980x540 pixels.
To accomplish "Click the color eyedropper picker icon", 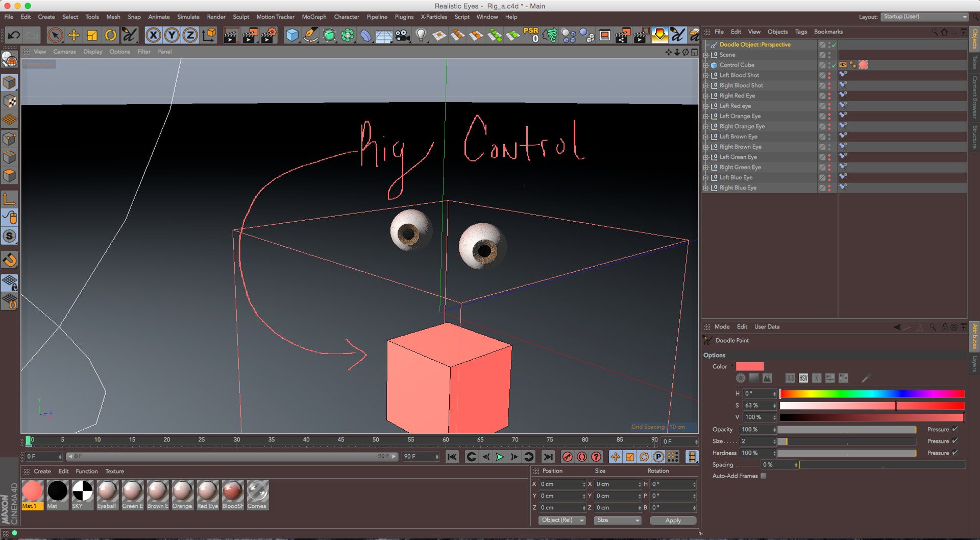I will (866, 378).
